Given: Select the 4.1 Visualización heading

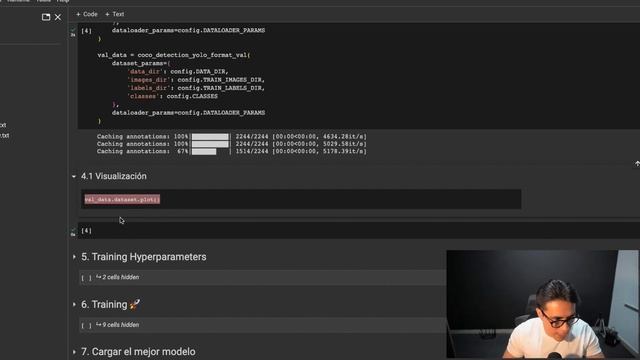Looking at the screenshot, I should point(114,176).
